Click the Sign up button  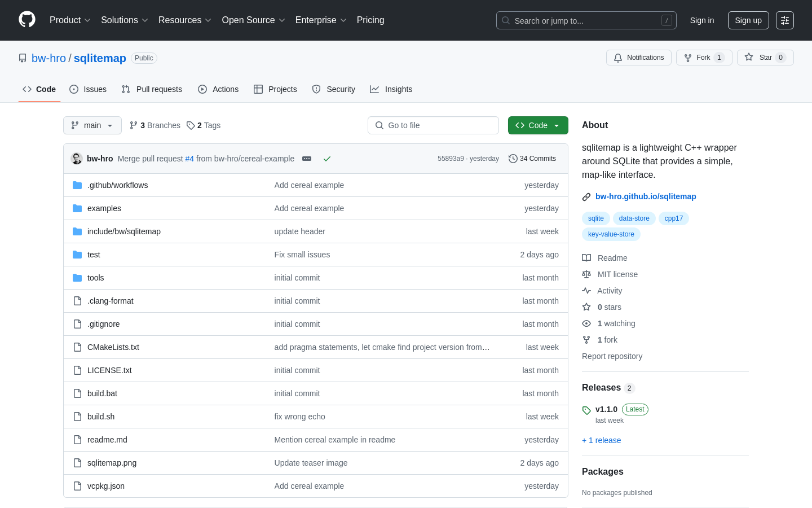748,20
